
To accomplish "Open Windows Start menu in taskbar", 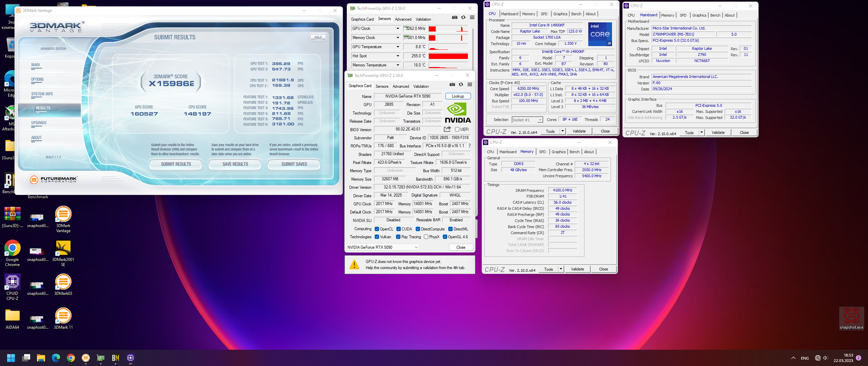I will coord(11,358).
